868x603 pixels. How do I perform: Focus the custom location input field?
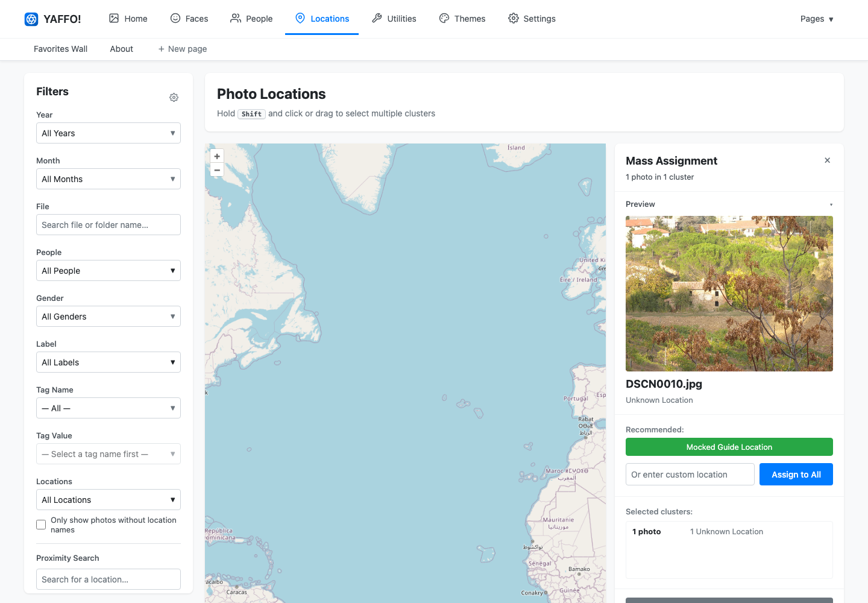[x=690, y=475]
